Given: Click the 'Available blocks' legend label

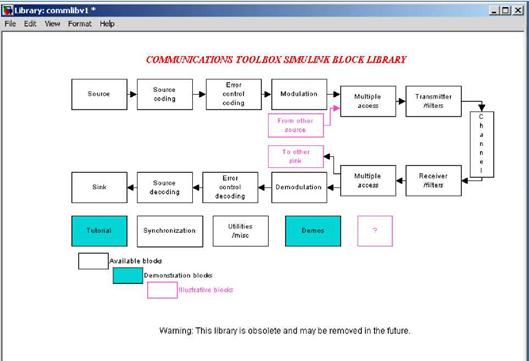Looking at the screenshot, I should tap(136, 261).
